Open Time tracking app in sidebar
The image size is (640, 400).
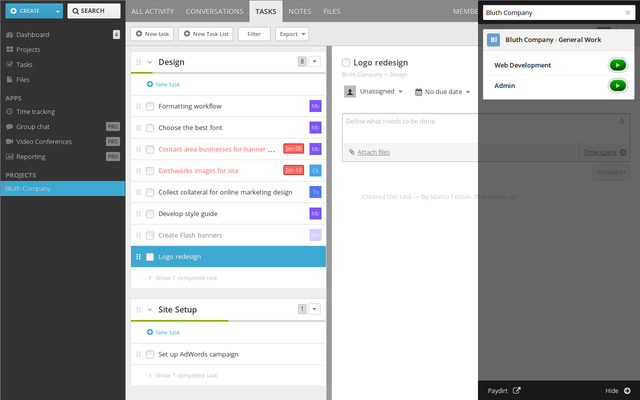(x=35, y=112)
